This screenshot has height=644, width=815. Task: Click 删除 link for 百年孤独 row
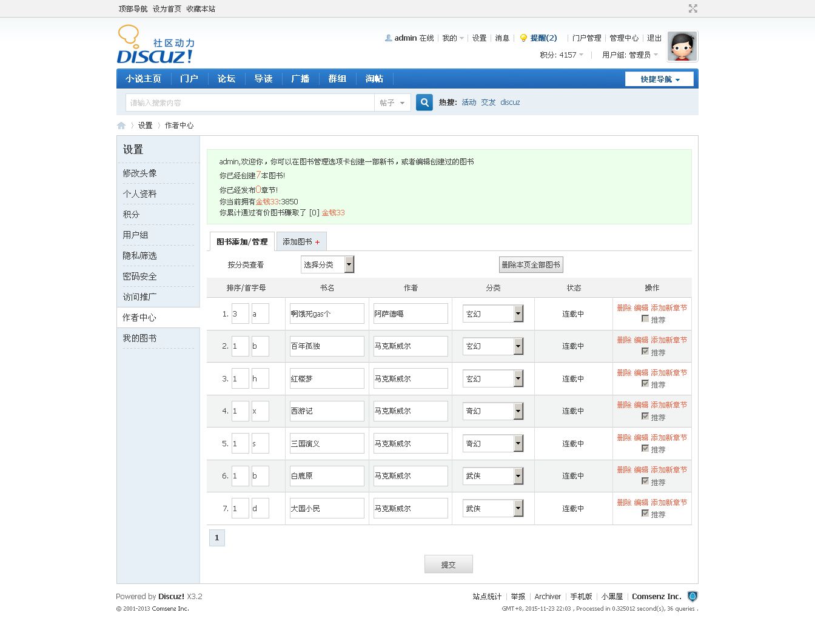[624, 340]
